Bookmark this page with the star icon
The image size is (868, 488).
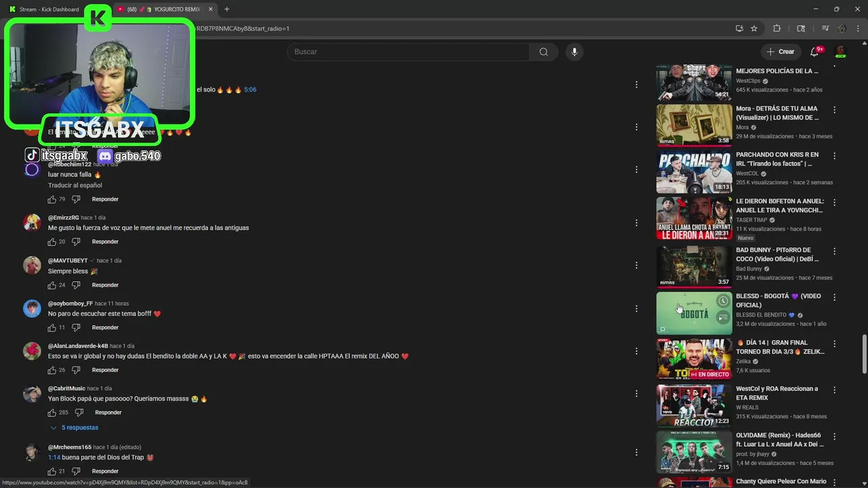tap(754, 28)
